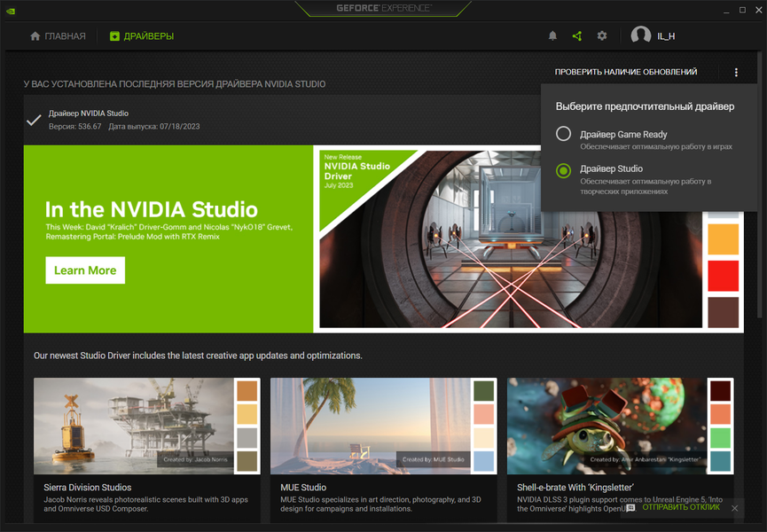
Task: Dismiss the feedback bar with X
Action: [735, 508]
